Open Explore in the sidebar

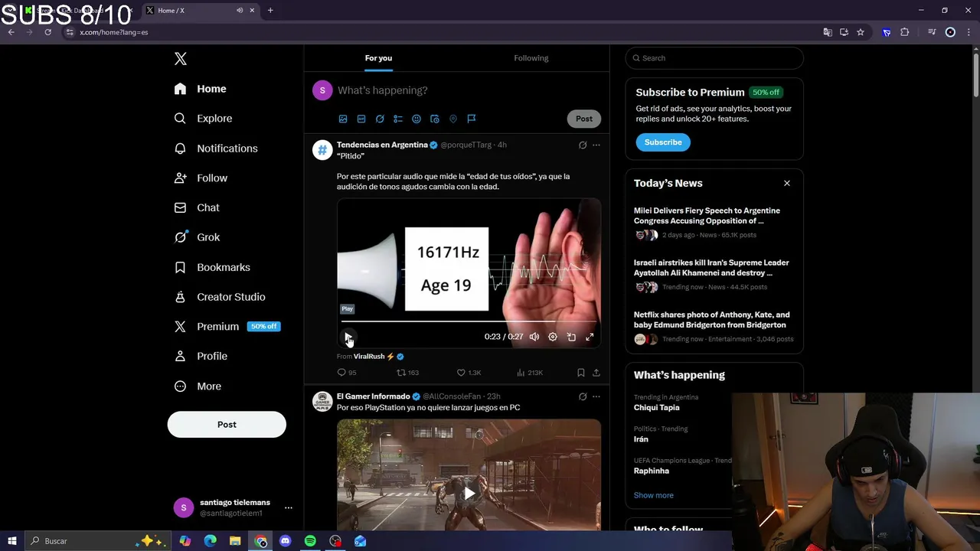pyautogui.click(x=204, y=119)
